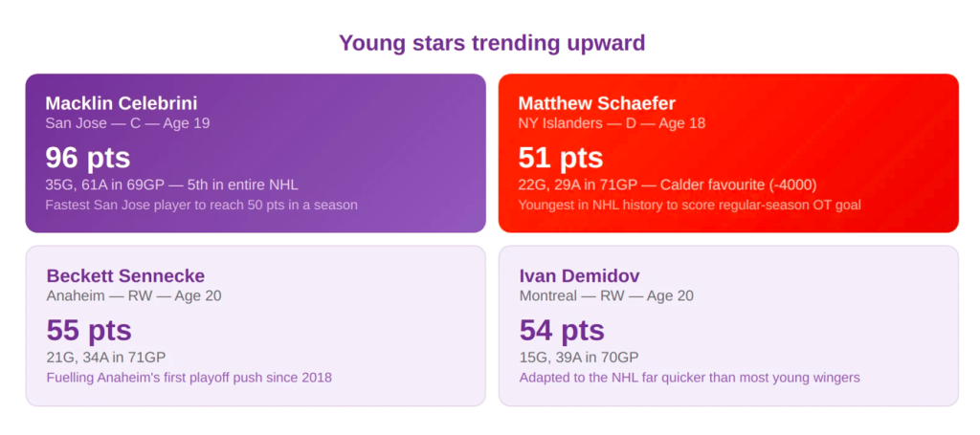
Task: Click Sennecke's 55 pts total
Action: (x=89, y=330)
